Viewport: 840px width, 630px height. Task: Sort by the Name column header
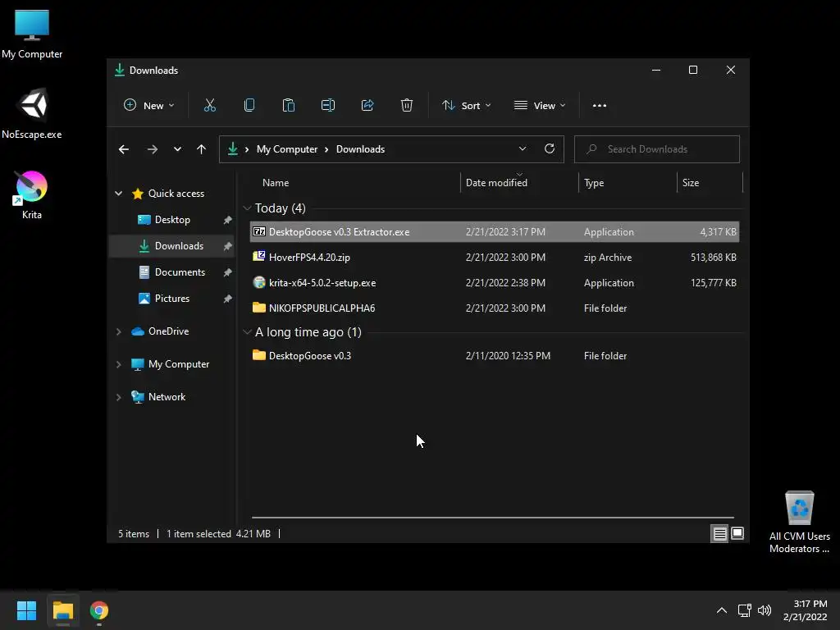(x=276, y=183)
